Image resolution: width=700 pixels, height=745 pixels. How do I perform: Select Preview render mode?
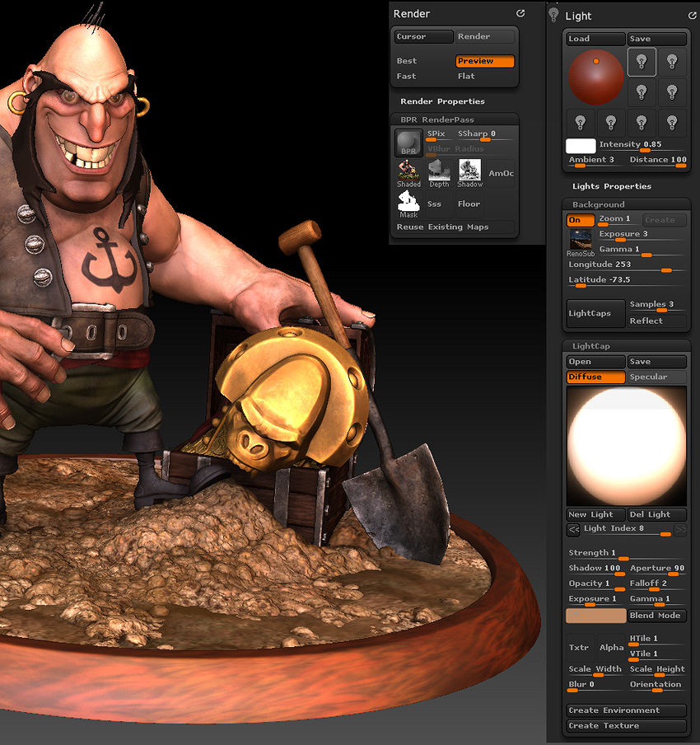coord(485,61)
